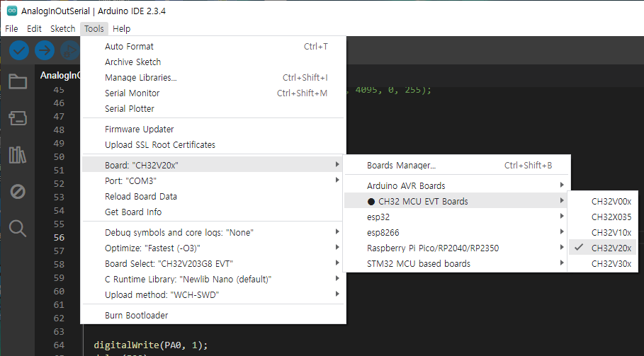Viewport: 644px width, 356px height.
Task: Open the Sketchbook folder sidebar icon
Action: click(18, 81)
